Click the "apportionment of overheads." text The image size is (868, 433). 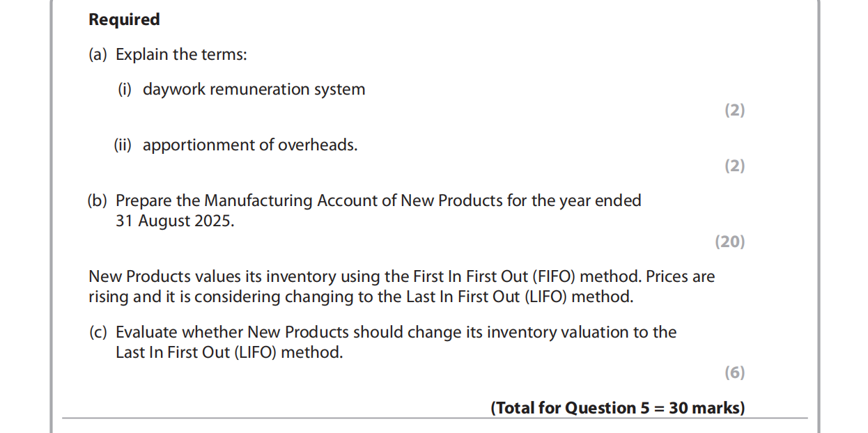click(x=250, y=145)
